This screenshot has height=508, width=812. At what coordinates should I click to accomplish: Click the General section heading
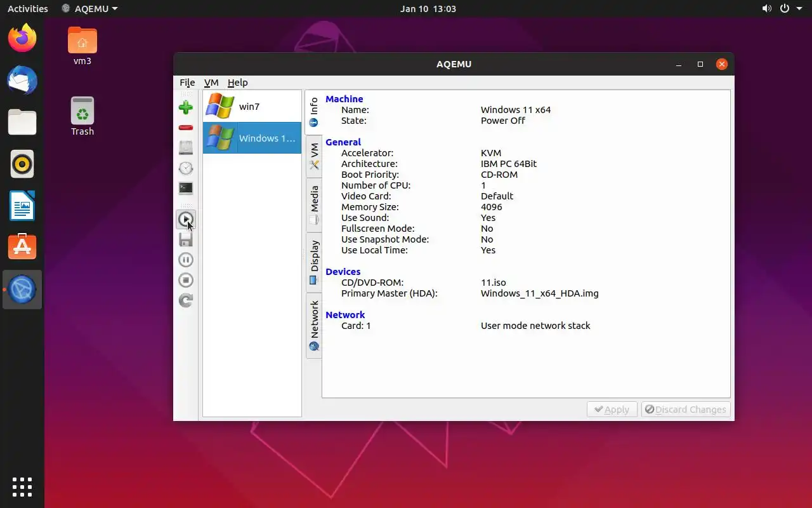[x=343, y=142]
